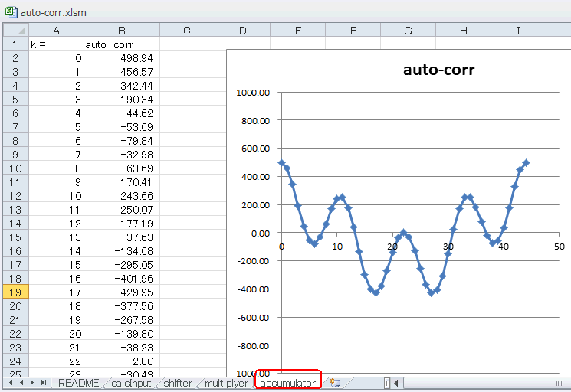Select cell with value 2.80
Screen dimensions: 571x392
122,361
